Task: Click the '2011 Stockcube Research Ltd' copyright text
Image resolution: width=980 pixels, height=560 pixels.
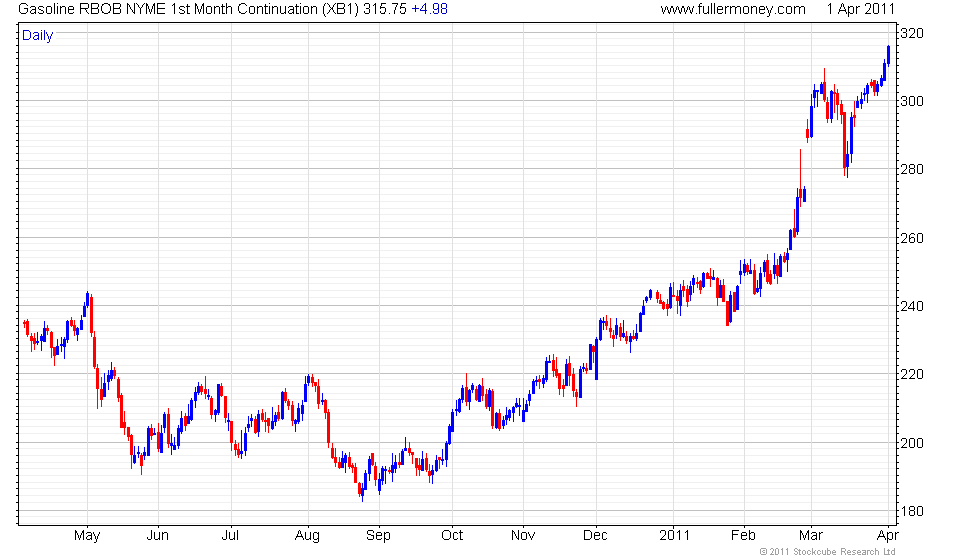Action: click(x=828, y=552)
